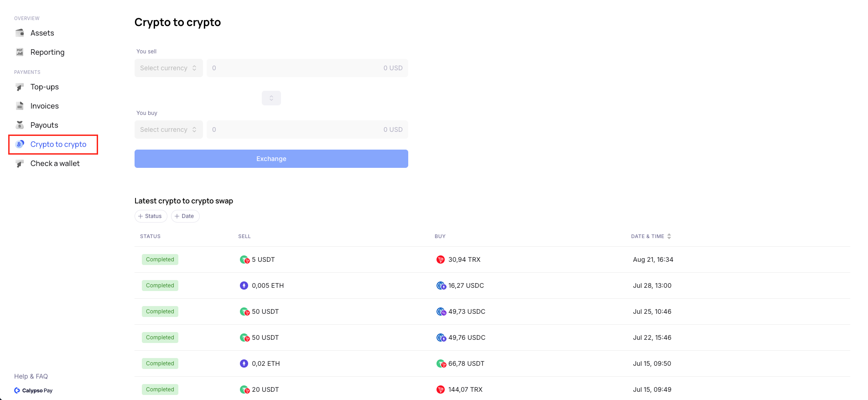Image resolution: width=868 pixels, height=400 pixels.
Task: Open the You buy currency dropdown
Action: click(x=168, y=130)
